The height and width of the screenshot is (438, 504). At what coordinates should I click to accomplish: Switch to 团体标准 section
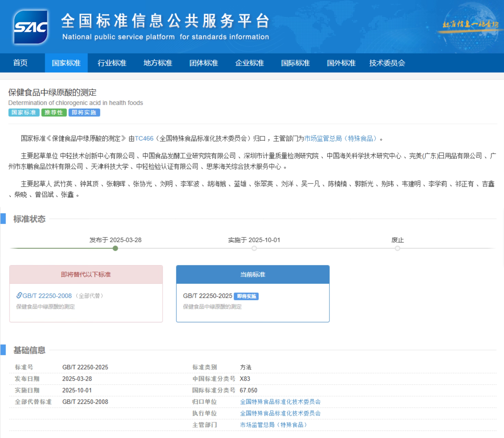pos(204,63)
